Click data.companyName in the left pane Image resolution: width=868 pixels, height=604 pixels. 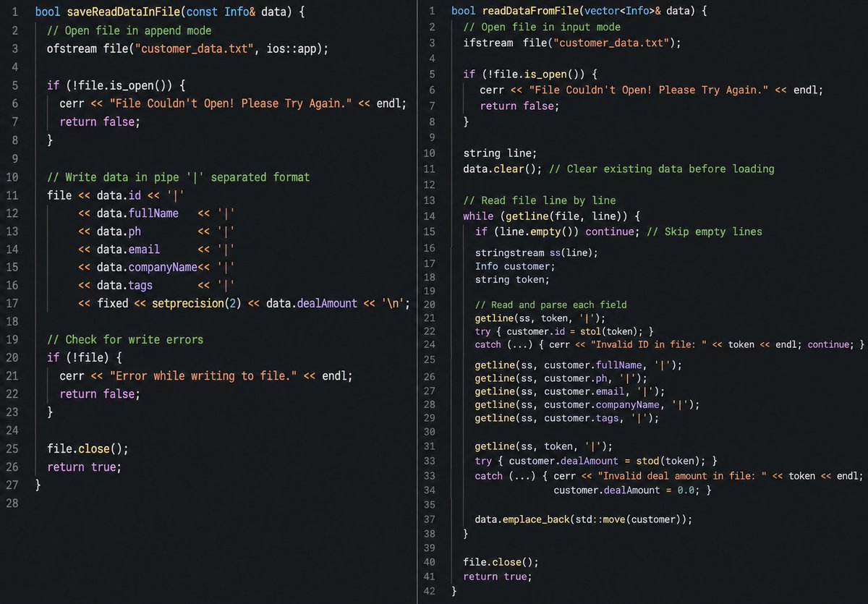click(x=148, y=267)
